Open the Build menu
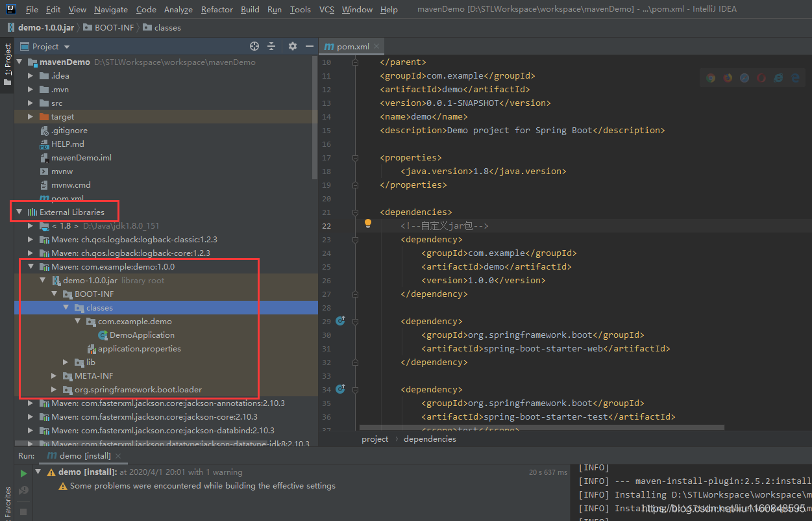Image resolution: width=812 pixels, height=521 pixels. click(x=250, y=10)
